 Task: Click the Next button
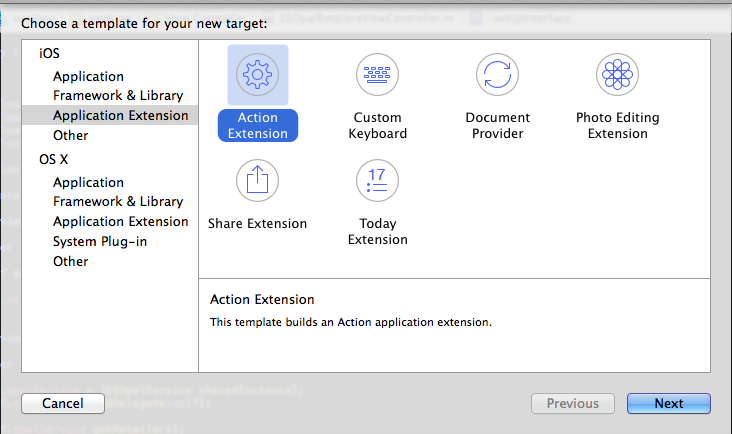[x=669, y=404]
